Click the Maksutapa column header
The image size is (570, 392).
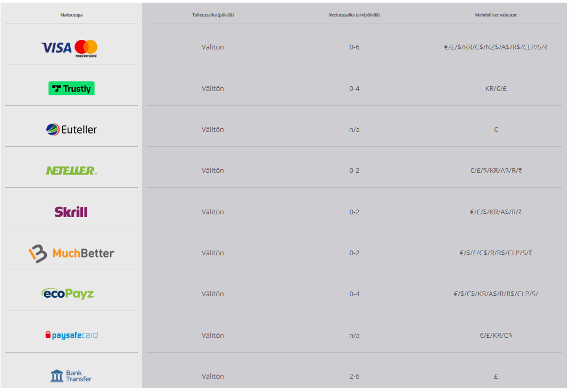pos(72,15)
